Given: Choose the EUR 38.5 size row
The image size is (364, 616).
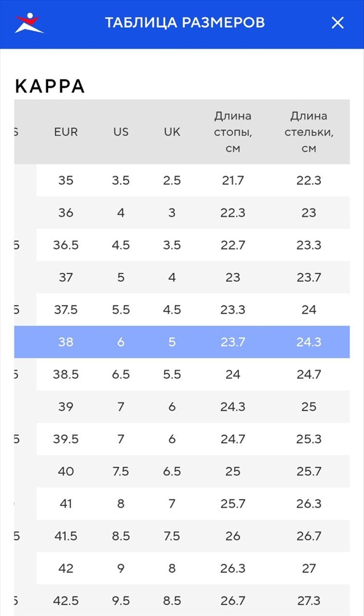Looking at the screenshot, I should pos(182,375).
